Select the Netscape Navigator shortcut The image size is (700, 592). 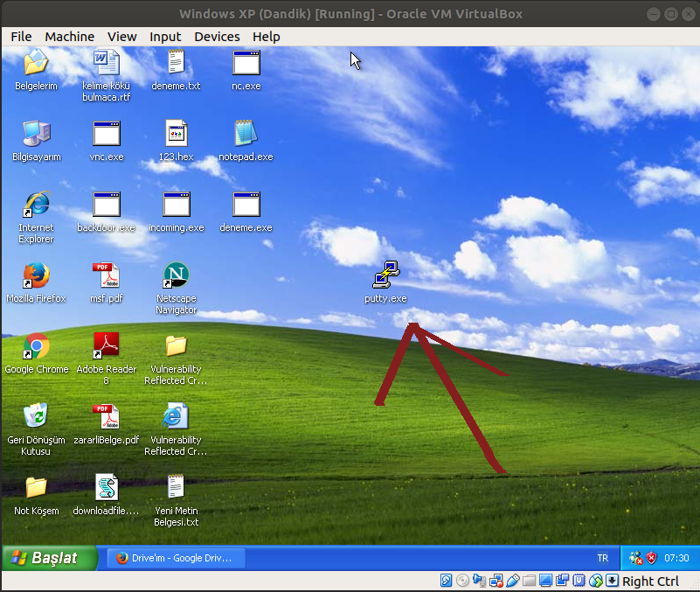[177, 275]
